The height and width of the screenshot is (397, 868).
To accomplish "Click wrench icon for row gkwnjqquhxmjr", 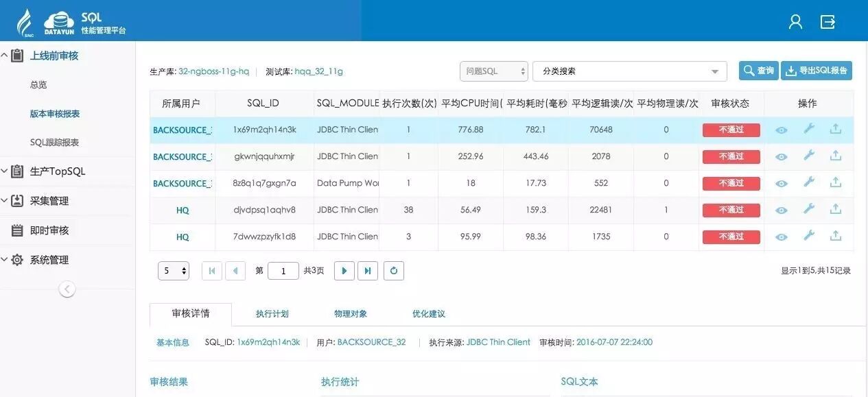I will coord(809,155).
